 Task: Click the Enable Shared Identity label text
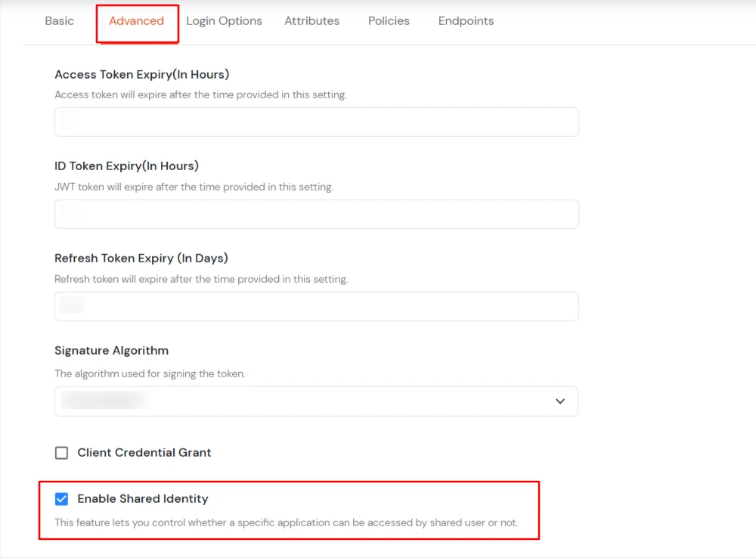pyautogui.click(x=142, y=499)
